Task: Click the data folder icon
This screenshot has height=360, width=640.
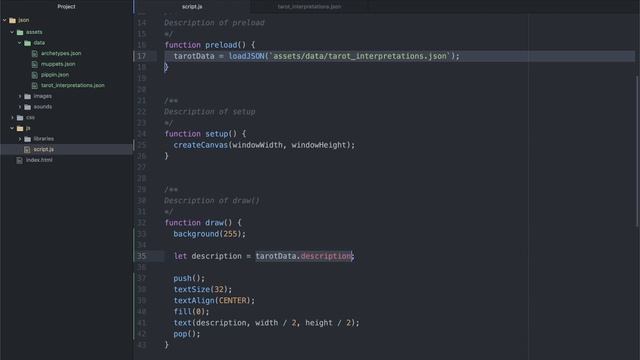Action: click(27, 42)
